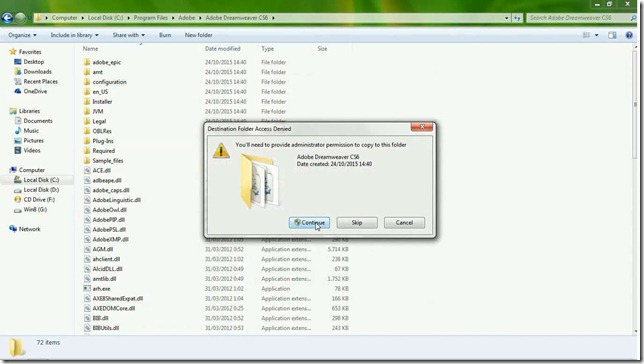The width and height of the screenshot is (644, 364).
Task: Sort by the Type column header
Action: pyautogui.click(x=267, y=49)
